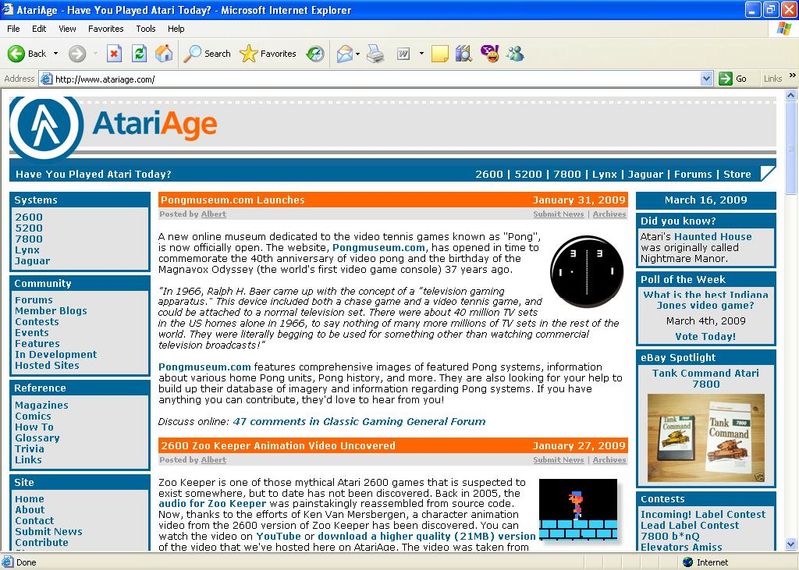Viewport: 799px width, 570px height.
Task: Open Tank Command Atari 7800 eBay link
Action: pos(706,378)
